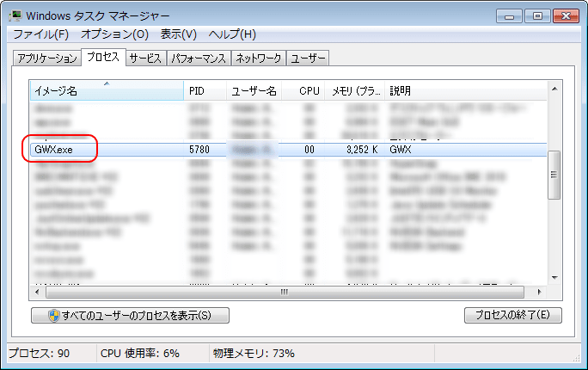This screenshot has width=588, height=370.
Task: Sort by ユーザー名 column header
Action: (x=254, y=91)
